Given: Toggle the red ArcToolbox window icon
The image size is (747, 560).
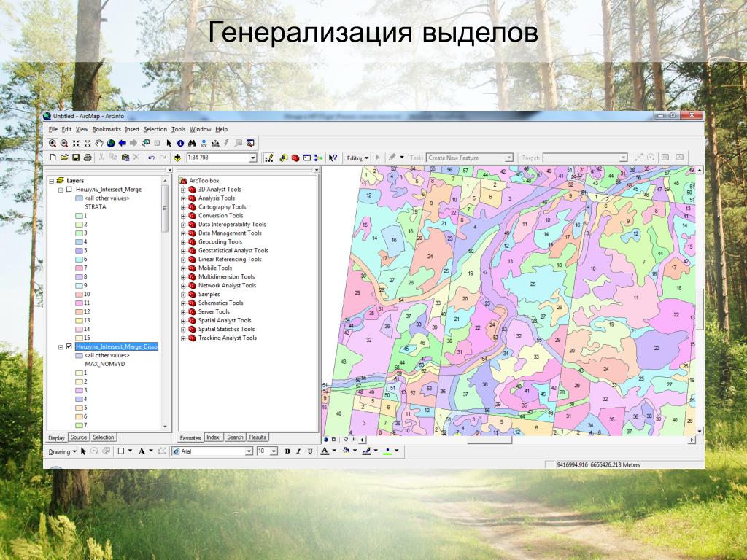Looking at the screenshot, I should [295, 157].
